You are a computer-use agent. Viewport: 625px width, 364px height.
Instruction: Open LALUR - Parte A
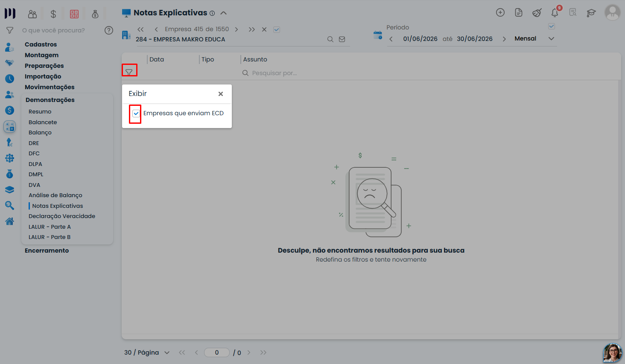click(x=50, y=227)
